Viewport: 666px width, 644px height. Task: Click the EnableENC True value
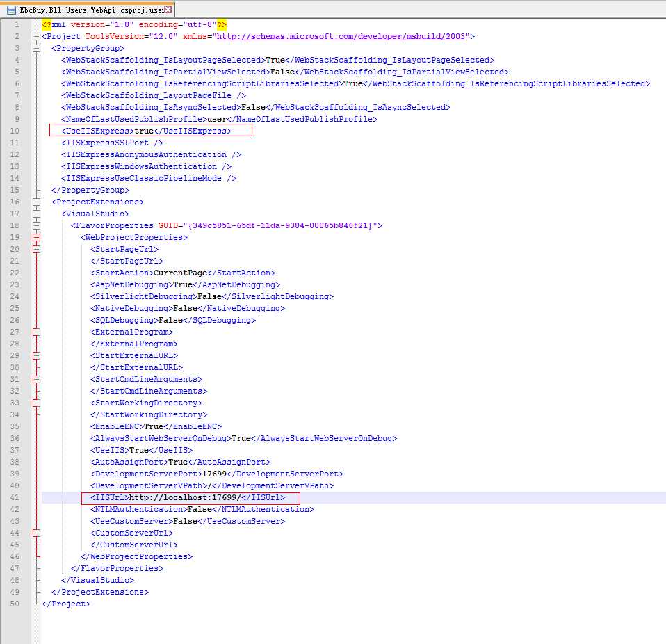(x=154, y=426)
